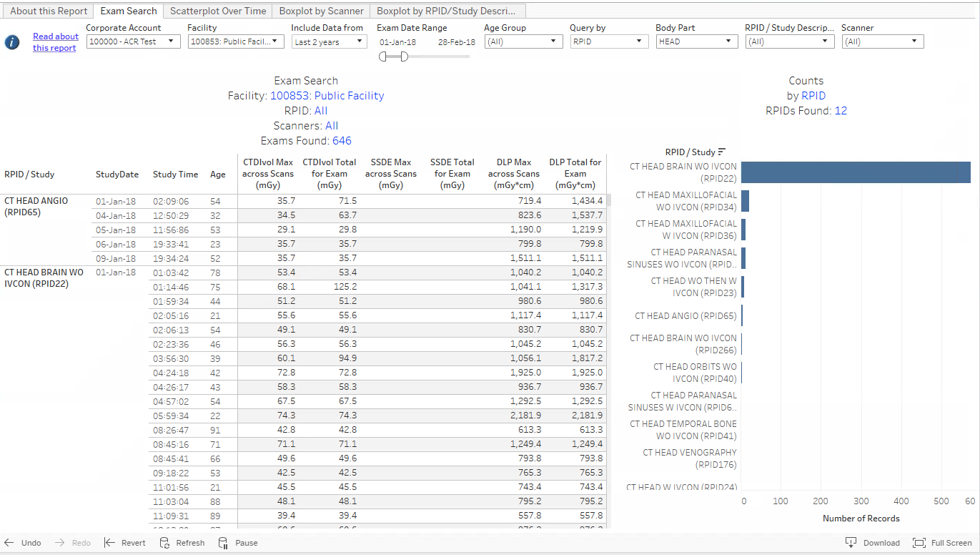
Task: Click the CT HEAD TEMPORAL BONE WO IVCON label
Action: [683, 430]
